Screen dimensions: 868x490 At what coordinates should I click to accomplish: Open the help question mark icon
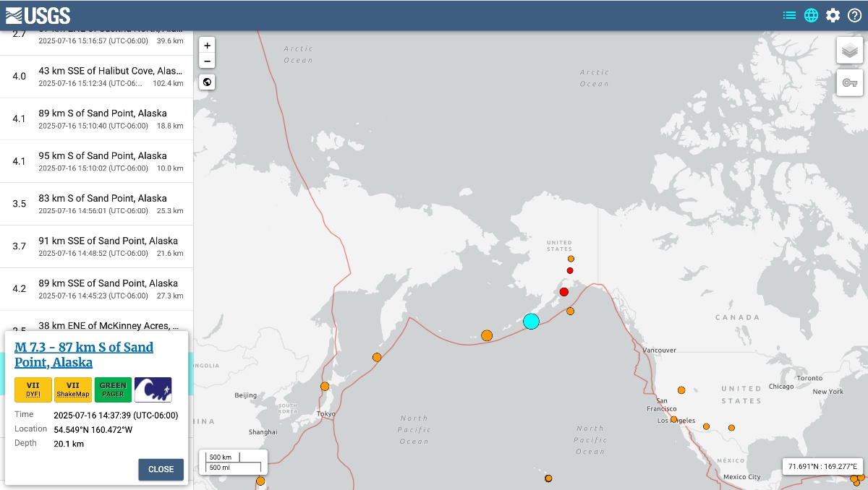click(854, 15)
